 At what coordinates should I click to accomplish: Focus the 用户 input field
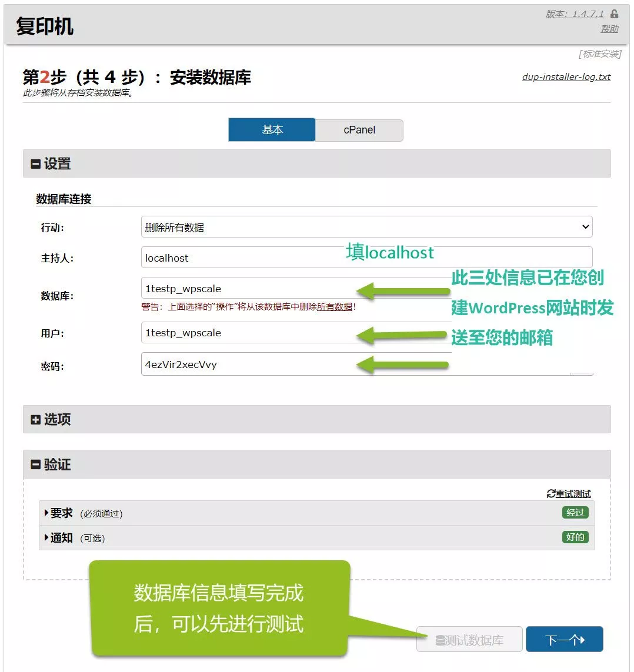(x=296, y=333)
